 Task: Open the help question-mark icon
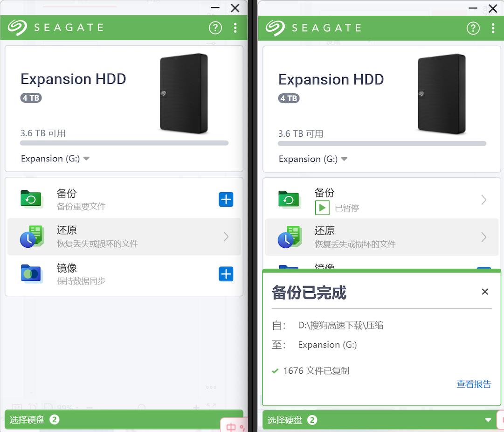(215, 28)
